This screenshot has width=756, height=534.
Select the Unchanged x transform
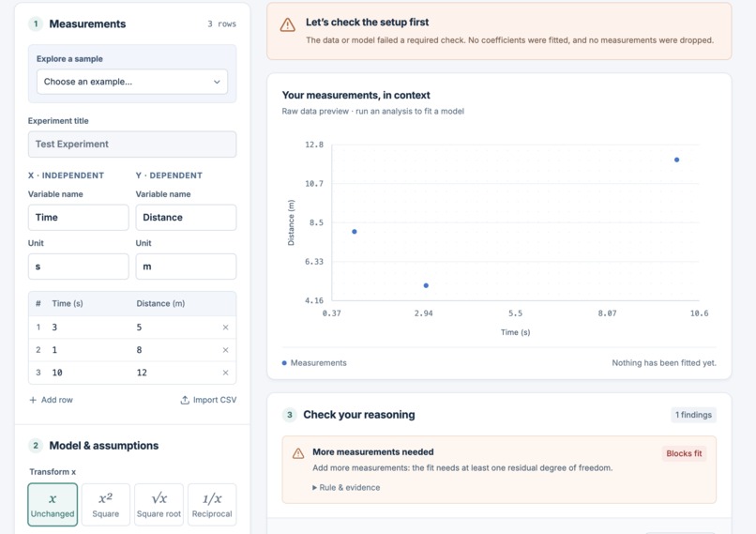(x=53, y=505)
